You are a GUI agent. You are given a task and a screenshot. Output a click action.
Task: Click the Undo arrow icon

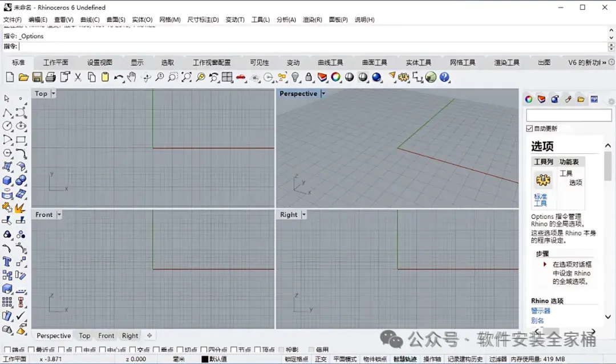[118, 77]
